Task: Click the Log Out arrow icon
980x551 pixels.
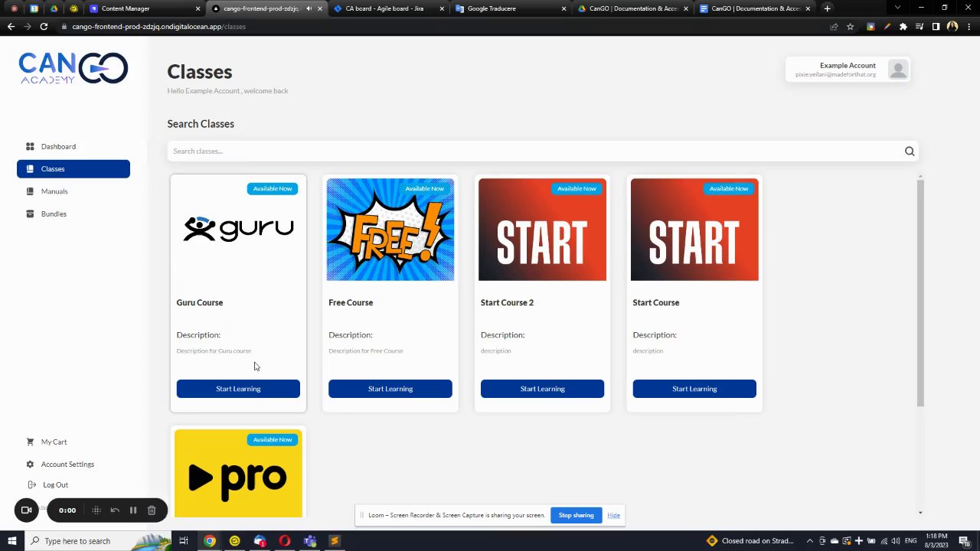Action: pos(31,484)
